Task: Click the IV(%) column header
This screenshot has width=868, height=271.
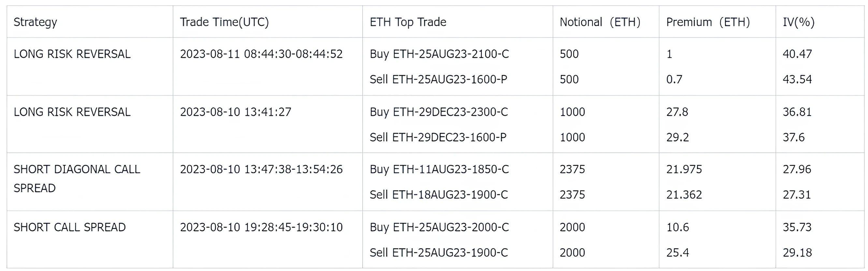Action: tap(799, 22)
